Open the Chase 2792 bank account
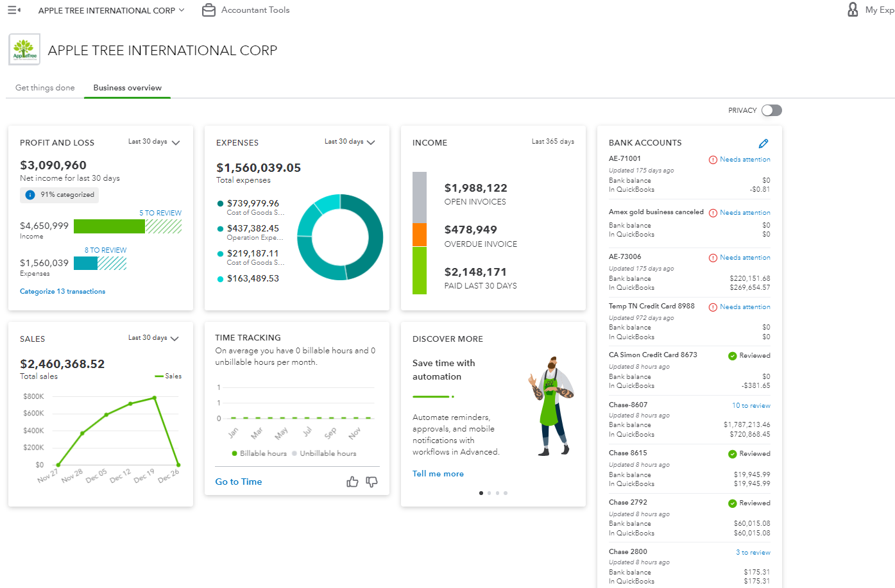 [628, 503]
